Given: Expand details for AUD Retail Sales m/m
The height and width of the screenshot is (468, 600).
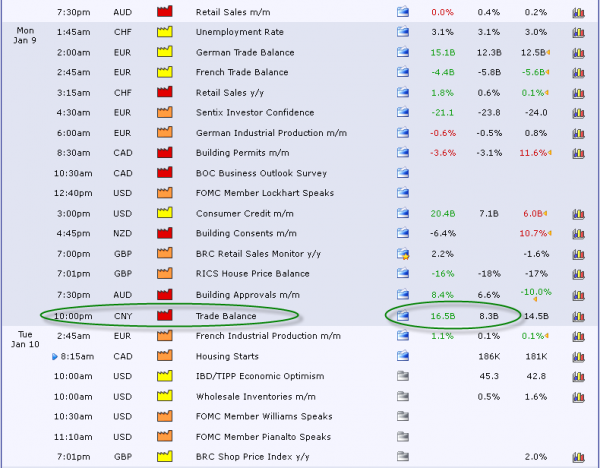Looking at the screenshot, I should point(403,11).
